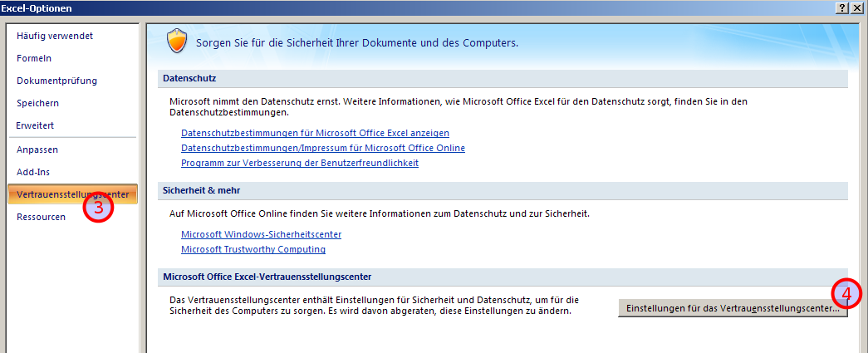This screenshot has width=868, height=353.
Task: Close the Excel-Optionen dialog
Action: (x=856, y=7)
